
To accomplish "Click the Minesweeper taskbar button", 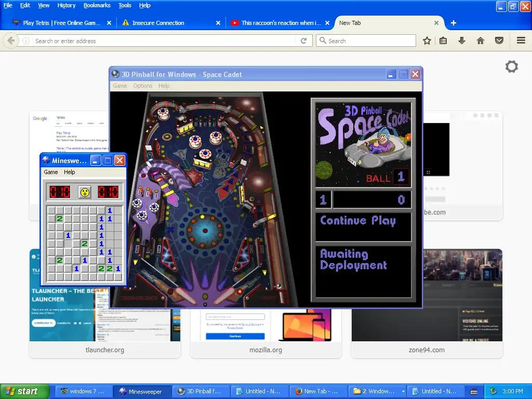I will pos(142,392).
